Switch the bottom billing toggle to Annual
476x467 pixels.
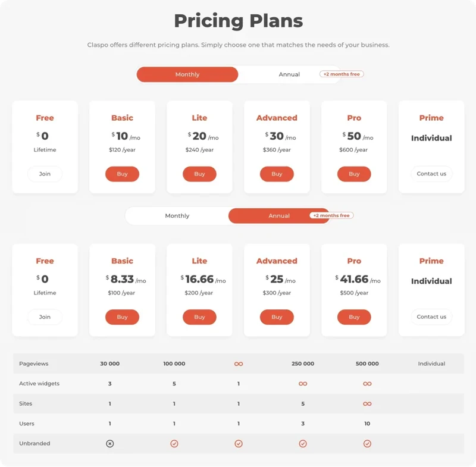(280, 215)
